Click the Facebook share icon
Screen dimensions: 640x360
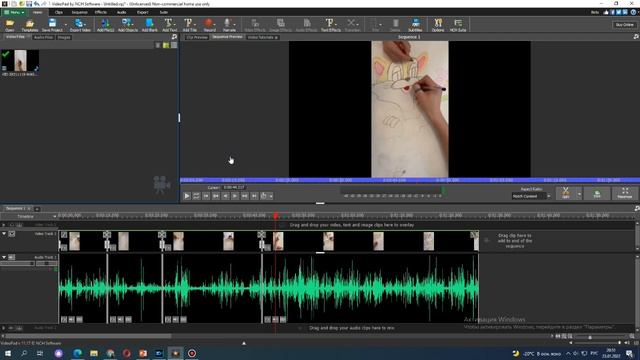pos(612,12)
